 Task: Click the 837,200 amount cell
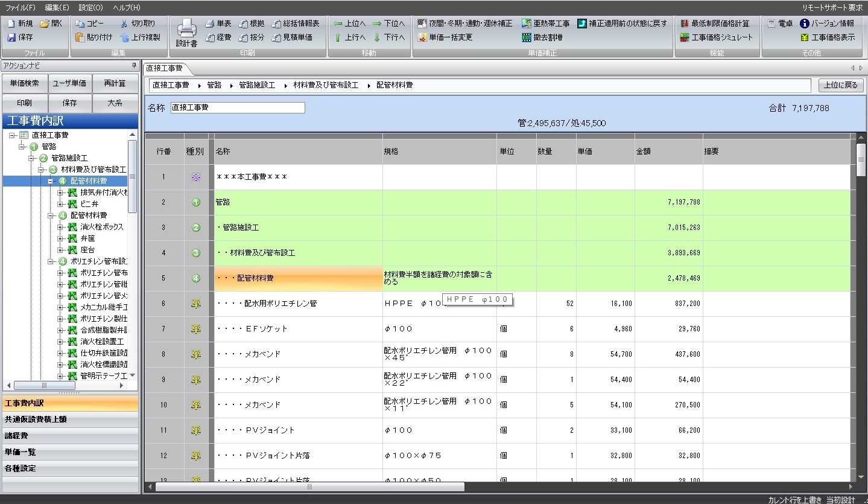(668, 304)
